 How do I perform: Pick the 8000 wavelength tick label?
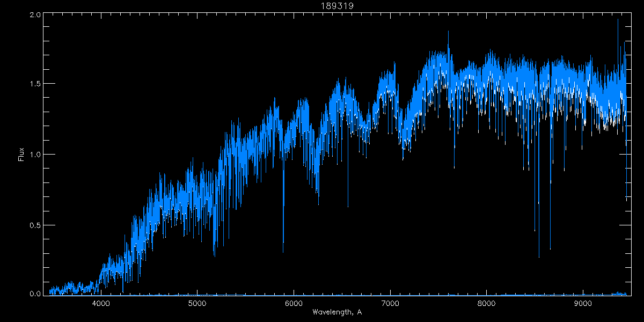pos(486,304)
